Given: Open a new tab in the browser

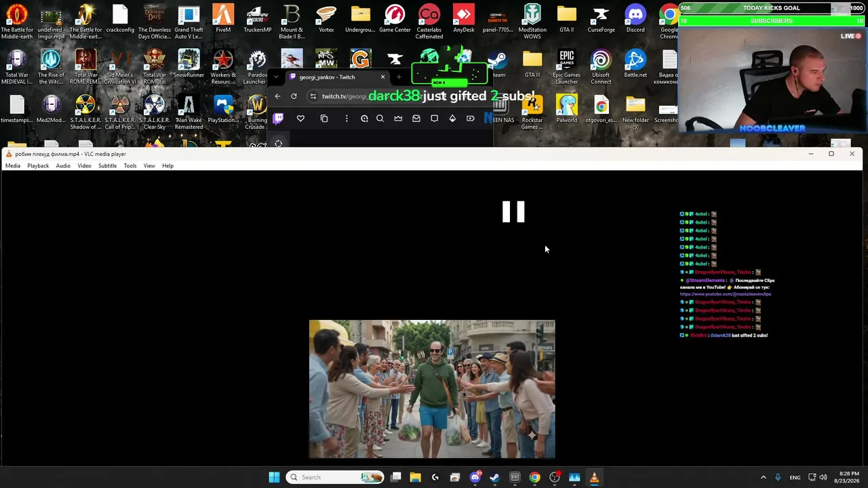Looking at the screenshot, I should (x=399, y=77).
